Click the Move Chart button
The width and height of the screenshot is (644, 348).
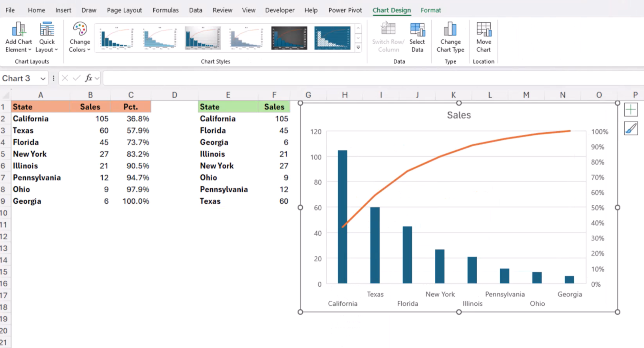483,37
